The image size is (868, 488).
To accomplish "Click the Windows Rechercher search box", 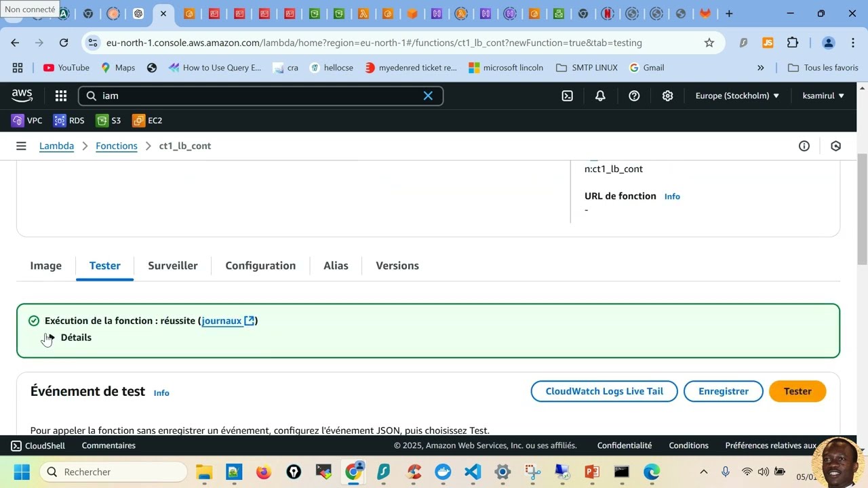I will click(113, 472).
